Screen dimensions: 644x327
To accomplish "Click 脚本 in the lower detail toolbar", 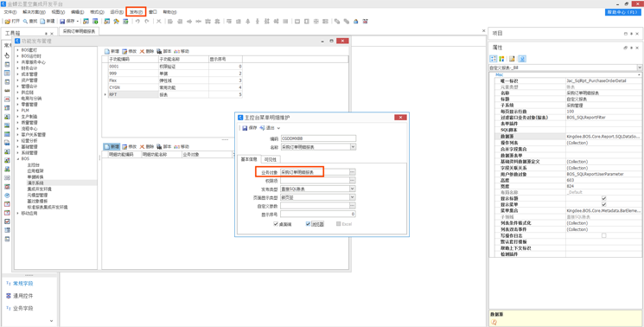I will [x=164, y=147].
